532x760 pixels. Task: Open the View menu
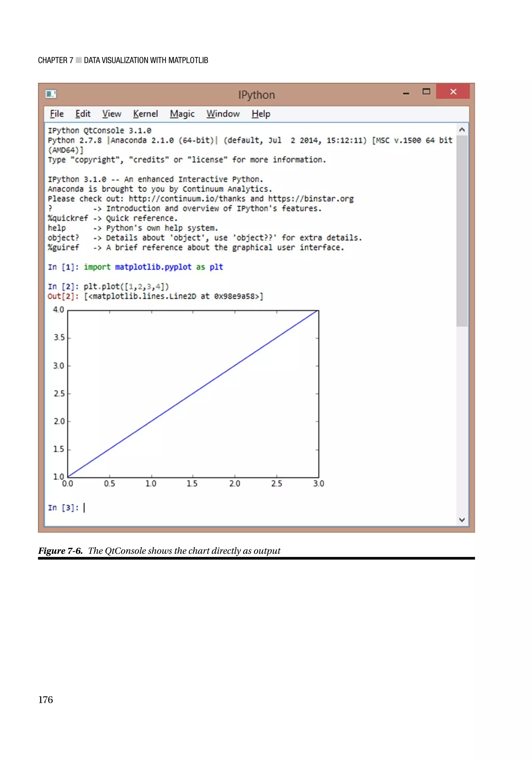pos(111,114)
